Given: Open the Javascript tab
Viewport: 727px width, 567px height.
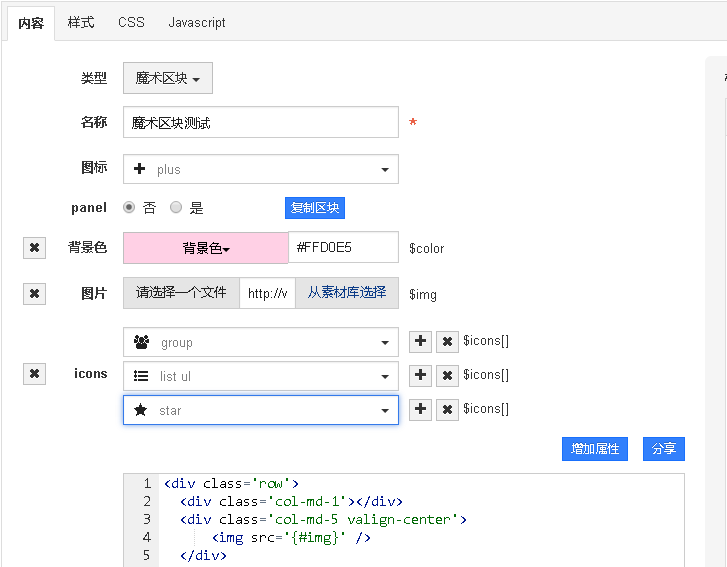Looking at the screenshot, I should 196,22.
